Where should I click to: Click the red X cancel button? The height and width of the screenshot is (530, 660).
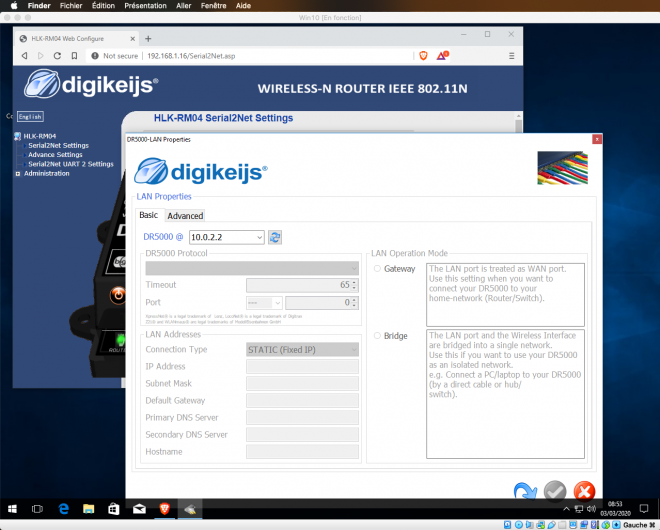[584, 491]
